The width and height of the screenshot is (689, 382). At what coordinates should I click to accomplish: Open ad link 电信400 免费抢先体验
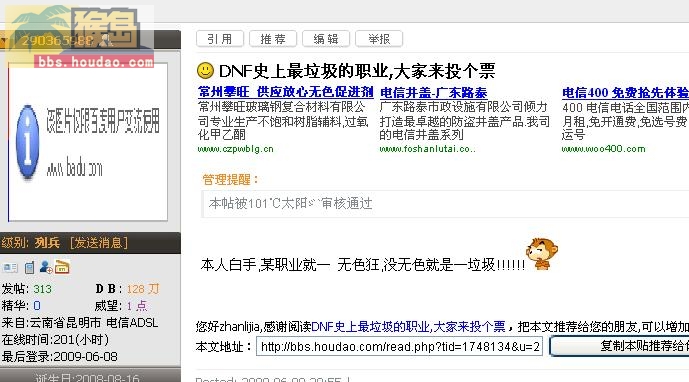[625, 92]
